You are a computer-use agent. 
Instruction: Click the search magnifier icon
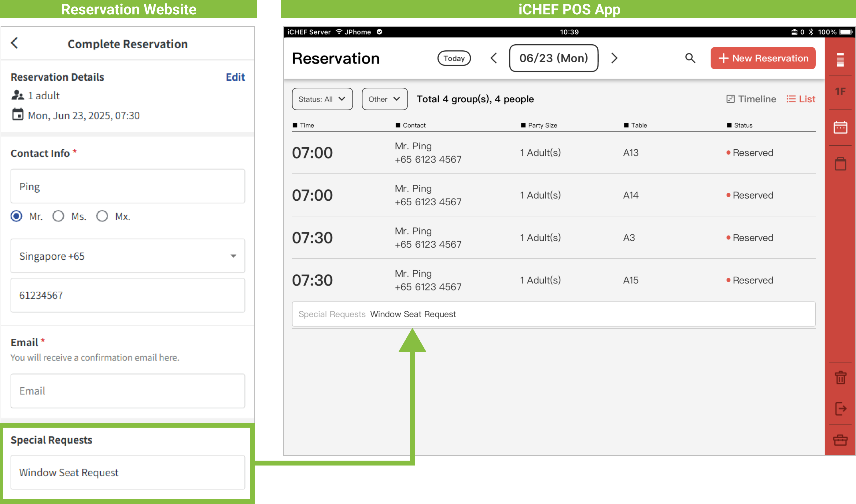[690, 58]
